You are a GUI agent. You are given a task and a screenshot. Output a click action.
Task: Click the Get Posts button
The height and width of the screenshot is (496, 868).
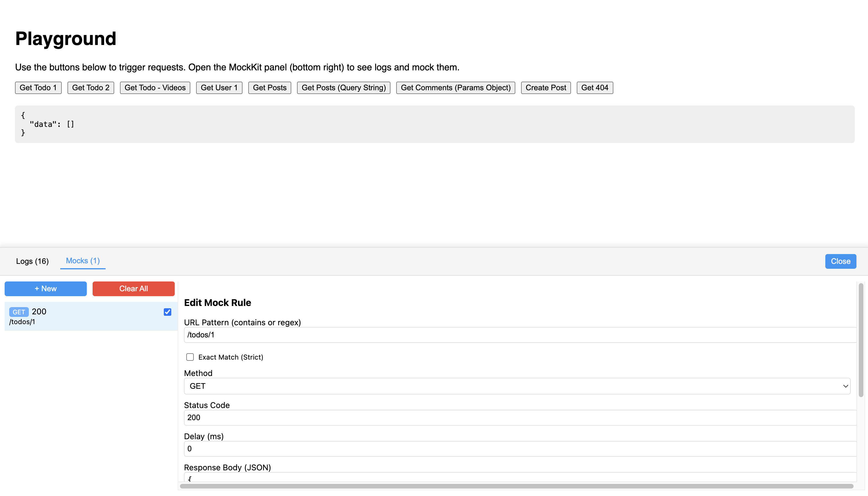[x=269, y=88]
